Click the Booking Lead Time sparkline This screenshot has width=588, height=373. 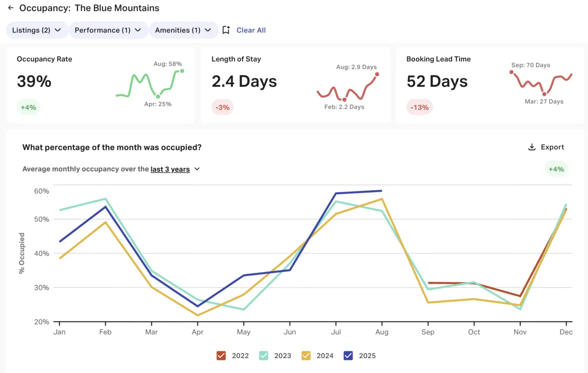point(541,82)
